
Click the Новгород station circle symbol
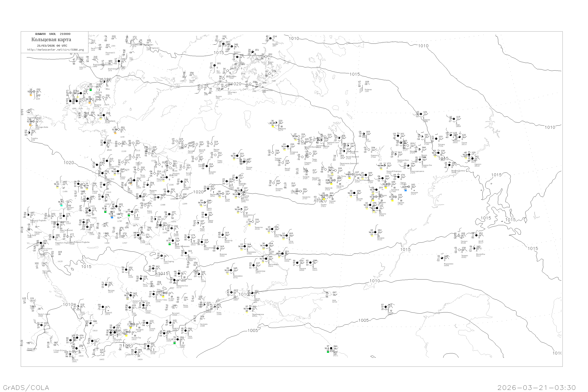coord(276,123)
